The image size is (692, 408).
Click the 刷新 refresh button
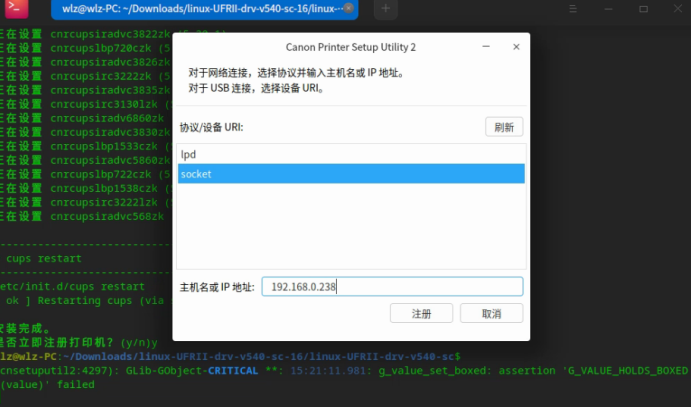coord(504,127)
